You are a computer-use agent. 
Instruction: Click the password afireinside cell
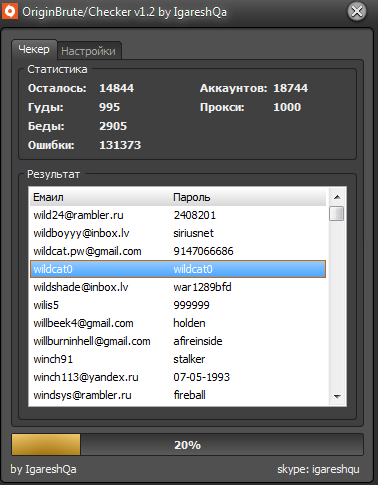(198, 341)
